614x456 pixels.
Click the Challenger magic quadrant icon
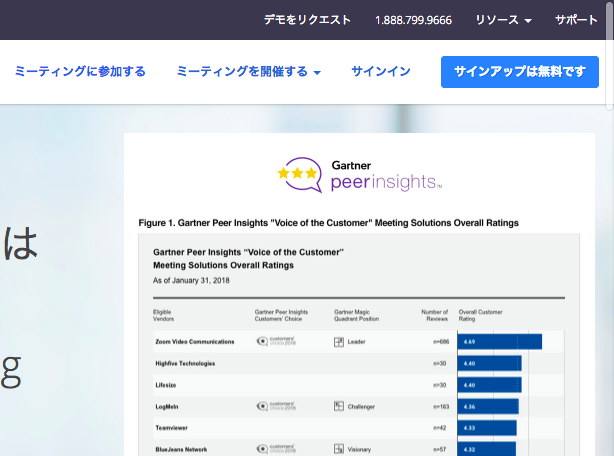pos(339,406)
